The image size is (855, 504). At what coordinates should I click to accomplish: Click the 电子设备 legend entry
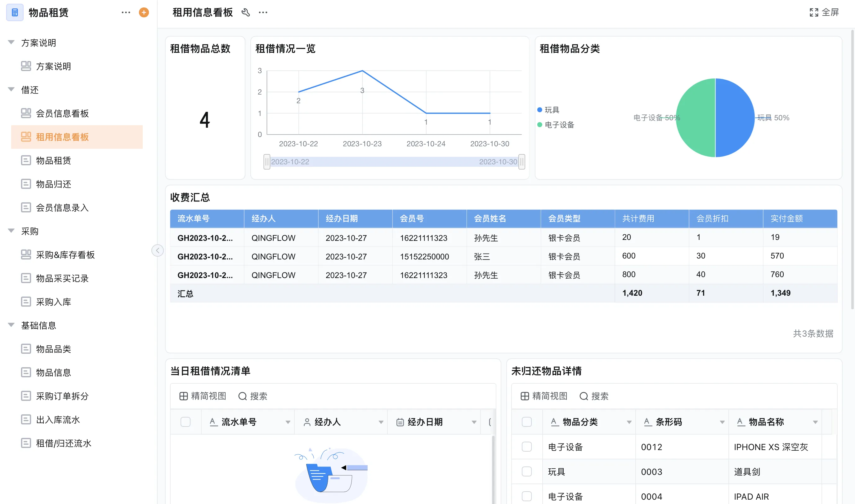coord(559,125)
